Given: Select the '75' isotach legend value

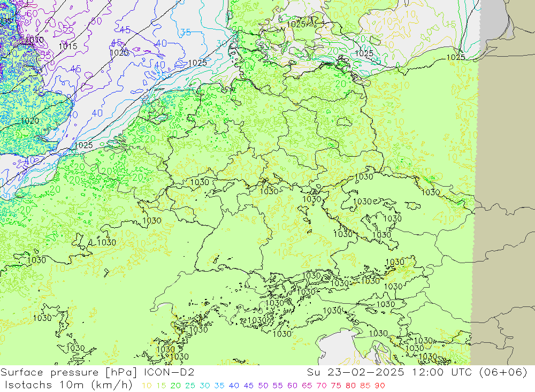Looking at the screenshot, I should click(336, 386).
